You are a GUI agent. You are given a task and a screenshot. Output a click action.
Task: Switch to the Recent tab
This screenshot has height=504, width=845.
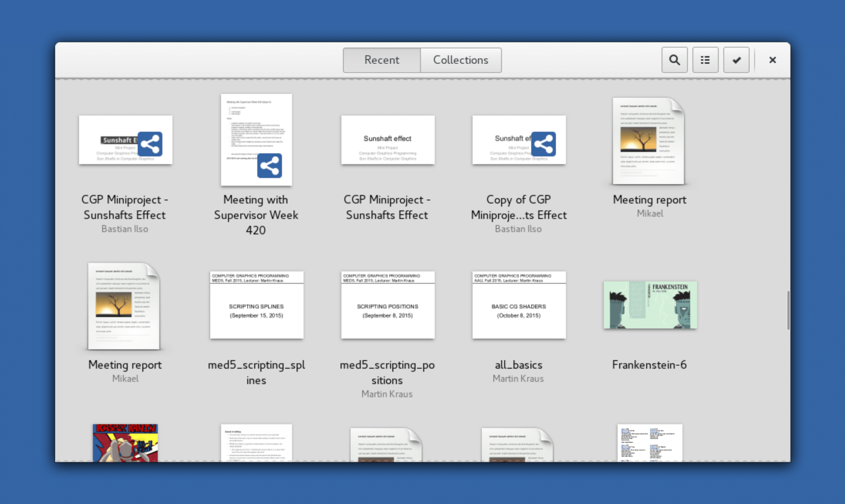[x=382, y=60]
